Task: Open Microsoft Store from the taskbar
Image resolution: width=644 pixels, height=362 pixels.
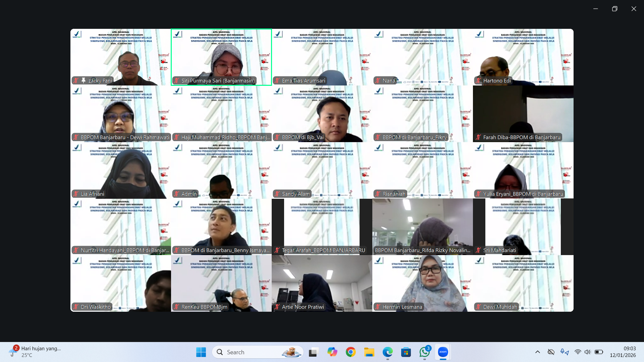Action: click(406, 352)
